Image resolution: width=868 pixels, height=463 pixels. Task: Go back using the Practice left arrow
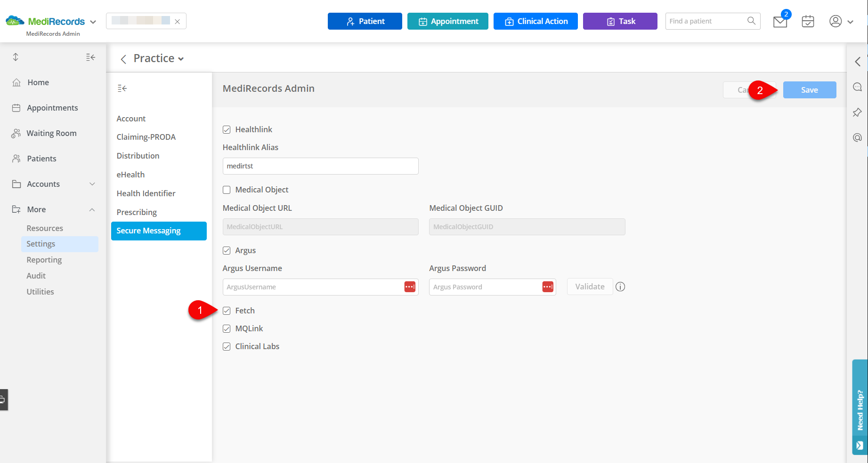click(x=123, y=59)
